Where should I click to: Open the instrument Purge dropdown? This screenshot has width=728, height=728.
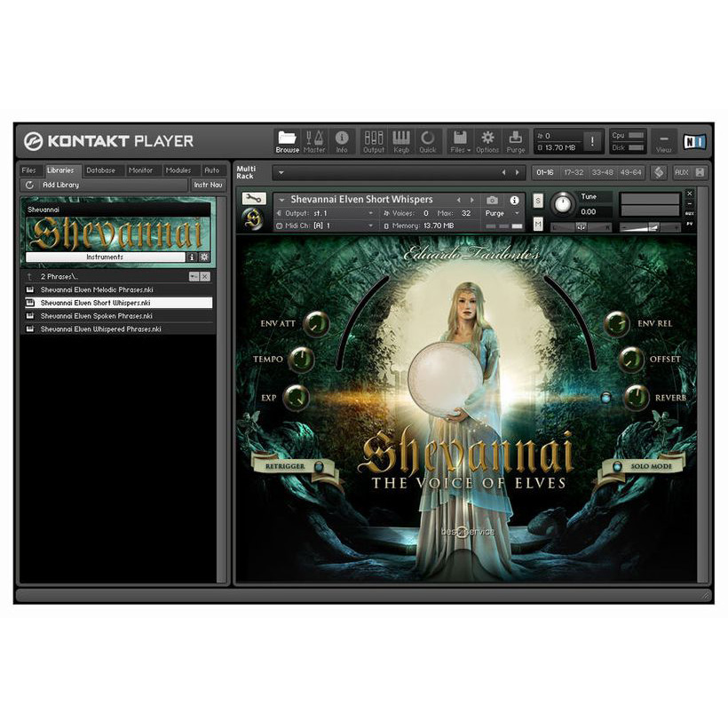[517, 213]
